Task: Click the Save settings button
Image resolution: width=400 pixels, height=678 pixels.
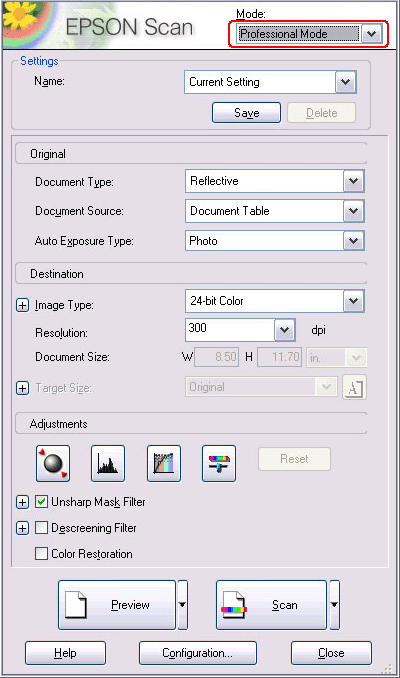Action: (x=246, y=113)
